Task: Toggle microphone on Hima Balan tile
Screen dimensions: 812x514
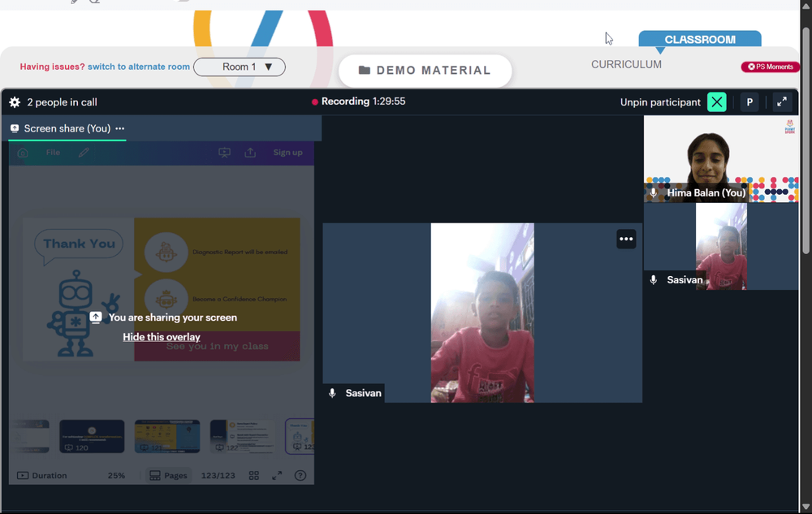Action: (x=654, y=192)
